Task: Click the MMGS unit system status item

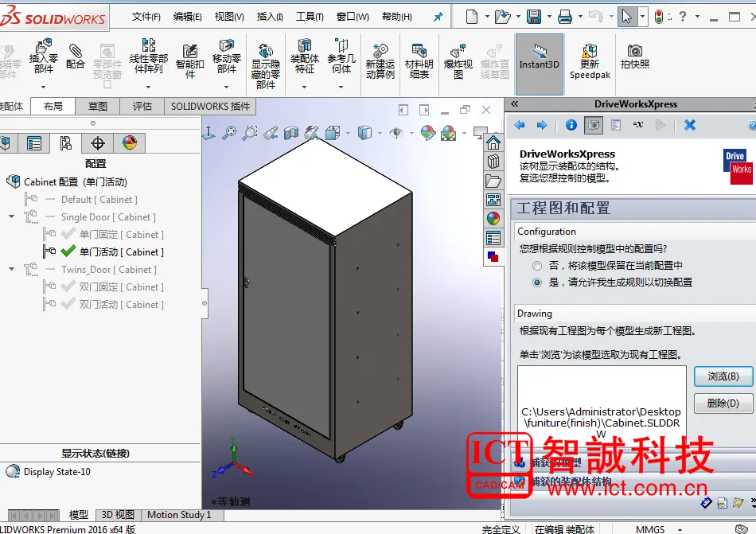Action: [x=650, y=529]
